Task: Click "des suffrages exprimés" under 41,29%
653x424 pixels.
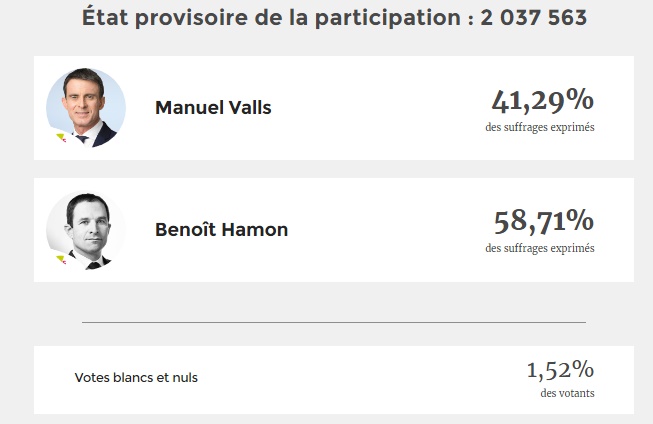Action: [x=540, y=128]
